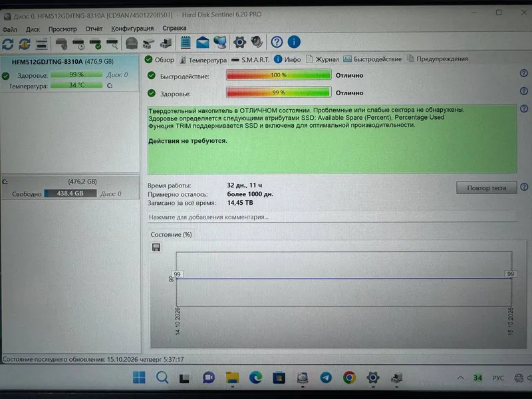532x399 pixels.
Task: Open the Предупреждения tab
Action: pos(438,59)
